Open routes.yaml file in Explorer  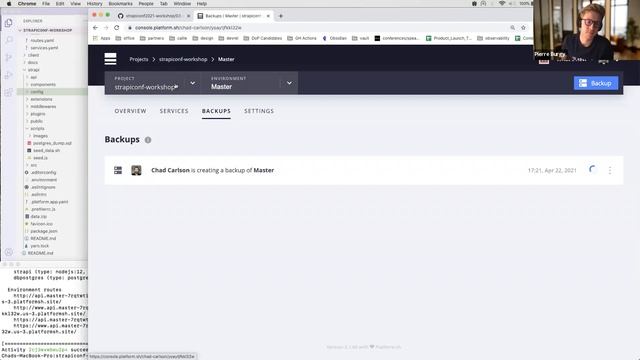pos(42,40)
